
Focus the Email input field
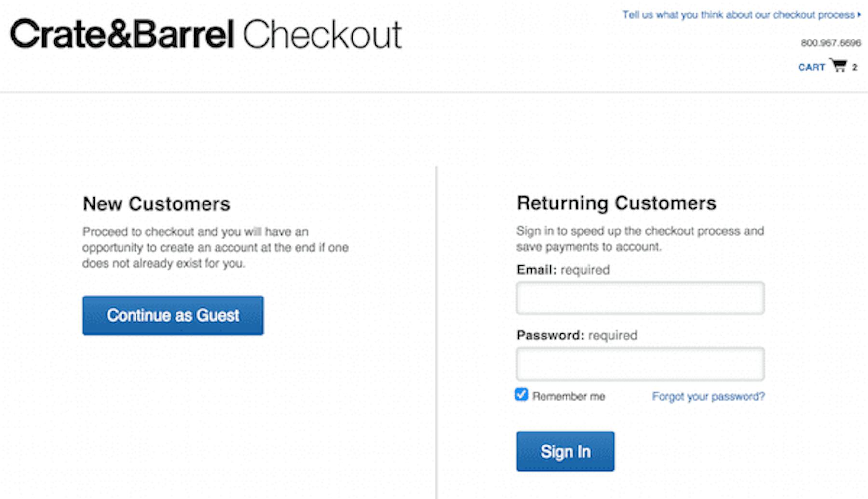640,298
